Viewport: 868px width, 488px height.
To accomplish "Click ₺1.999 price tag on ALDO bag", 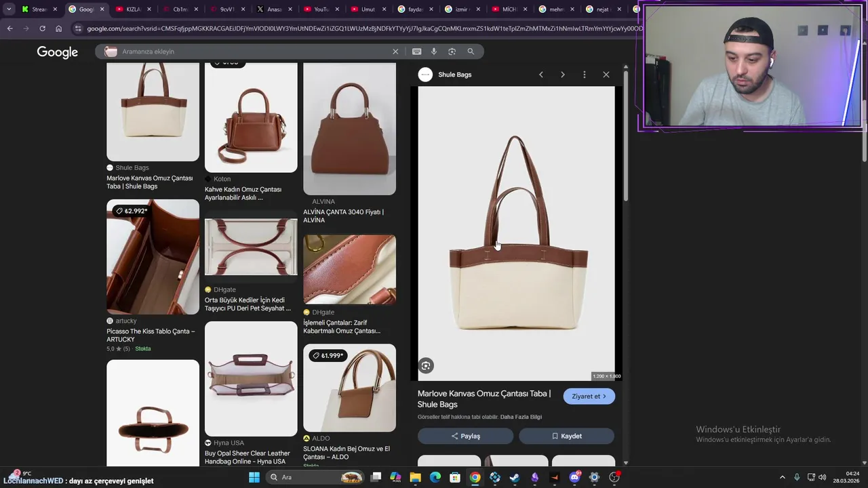I will click(328, 355).
